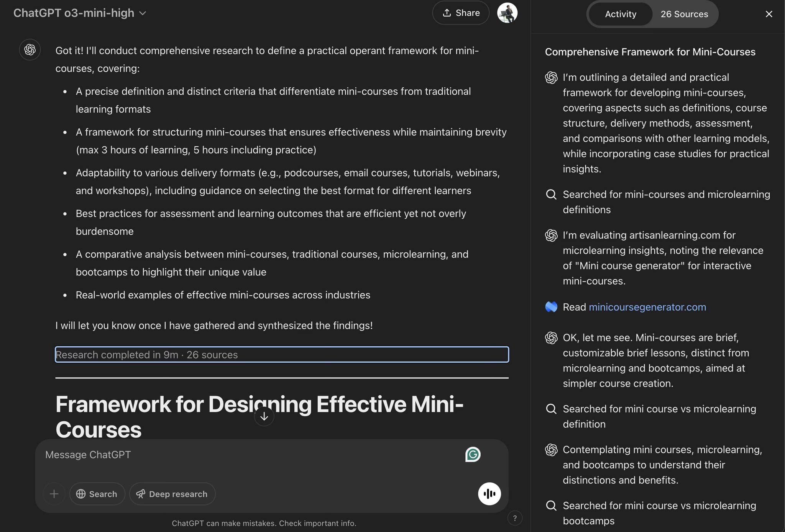Enable Deep research mode
785x532 pixels.
tap(172, 494)
